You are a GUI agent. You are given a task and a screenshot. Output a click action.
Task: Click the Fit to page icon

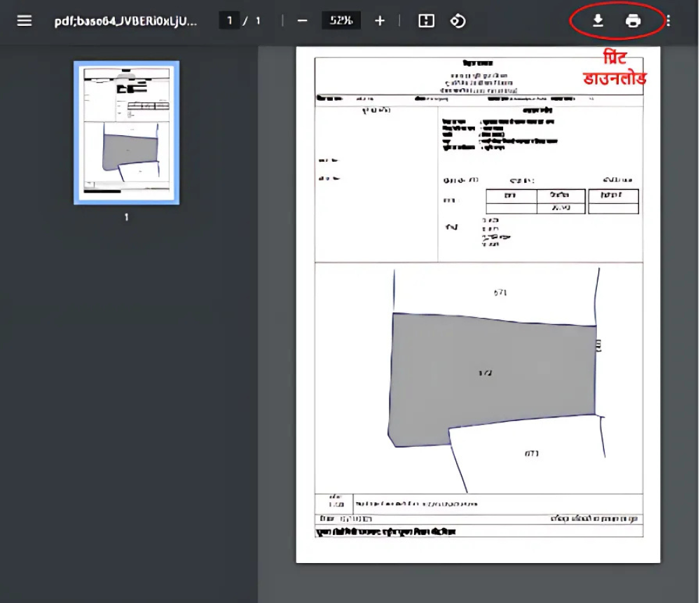[426, 20]
